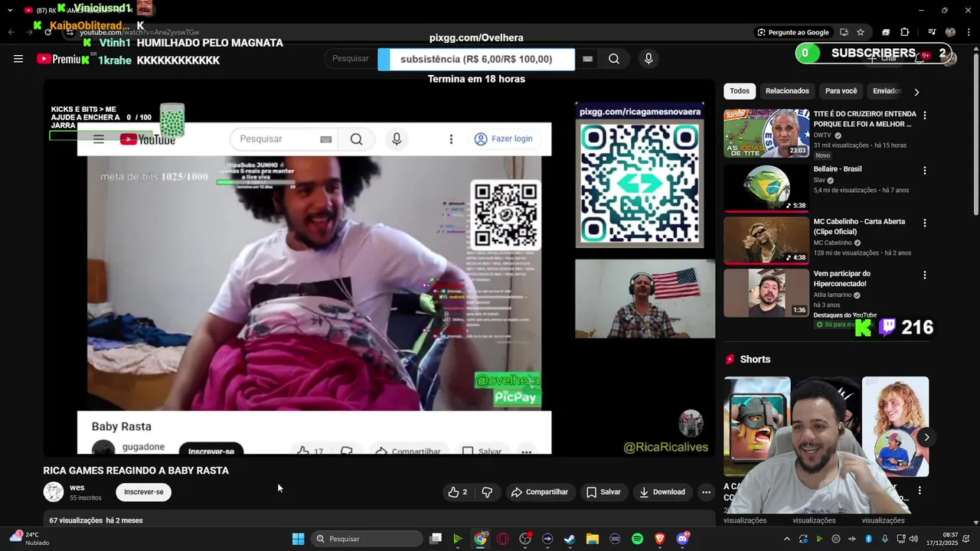Click the taskbar Pesquisar search box
The height and width of the screenshot is (551, 980).
[367, 539]
